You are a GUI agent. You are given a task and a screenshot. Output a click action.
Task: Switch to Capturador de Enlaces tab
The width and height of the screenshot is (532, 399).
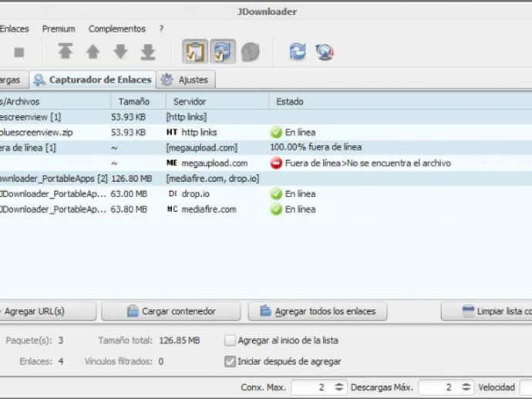pyautogui.click(x=93, y=79)
